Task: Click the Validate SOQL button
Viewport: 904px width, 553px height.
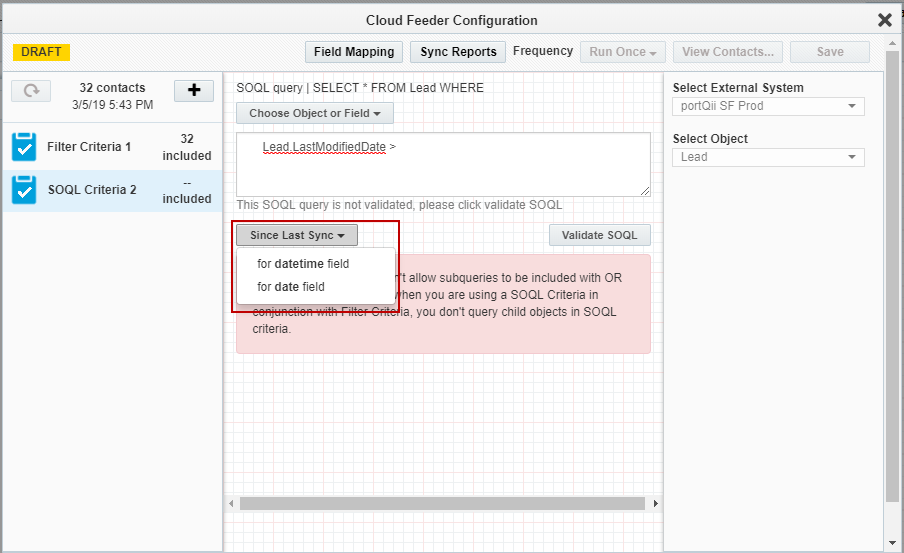Action: pyautogui.click(x=599, y=236)
